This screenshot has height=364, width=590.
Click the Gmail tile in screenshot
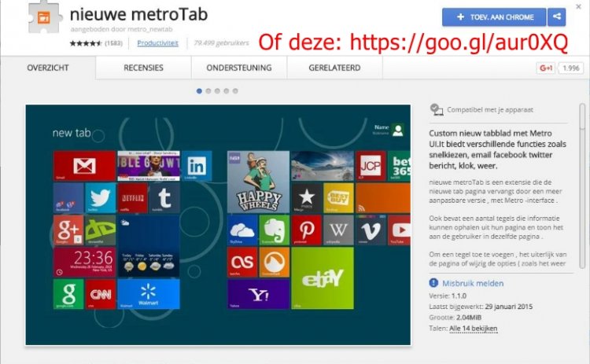[x=84, y=166]
